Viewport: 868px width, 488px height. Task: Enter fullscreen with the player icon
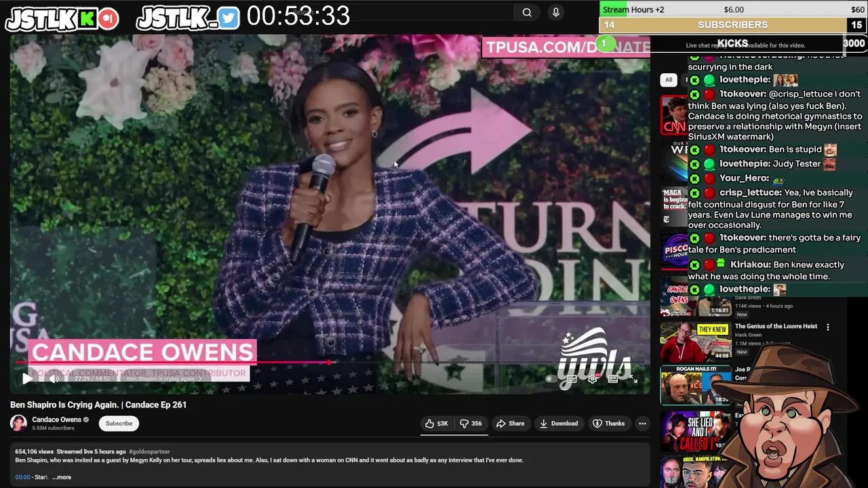(x=633, y=379)
